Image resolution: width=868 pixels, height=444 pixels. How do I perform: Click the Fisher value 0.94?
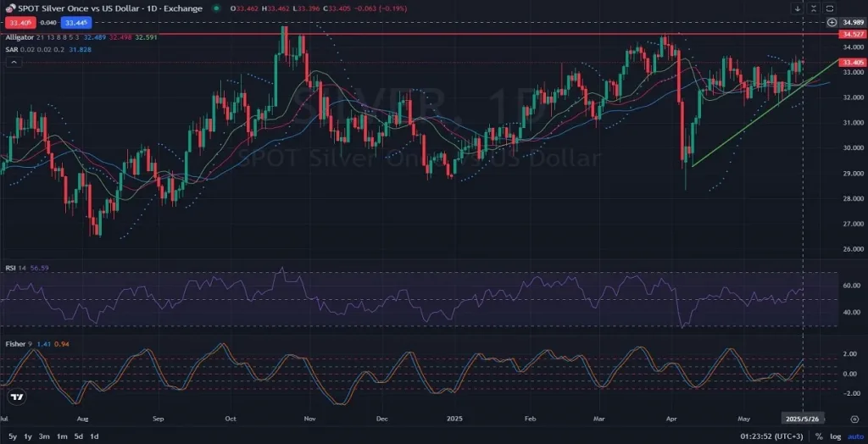pyautogui.click(x=62, y=344)
